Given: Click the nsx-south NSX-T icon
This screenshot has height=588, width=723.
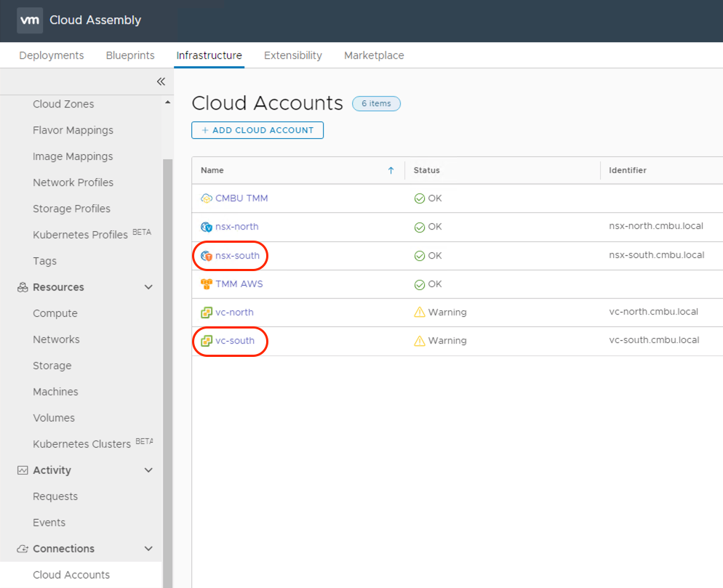Looking at the screenshot, I should (207, 256).
